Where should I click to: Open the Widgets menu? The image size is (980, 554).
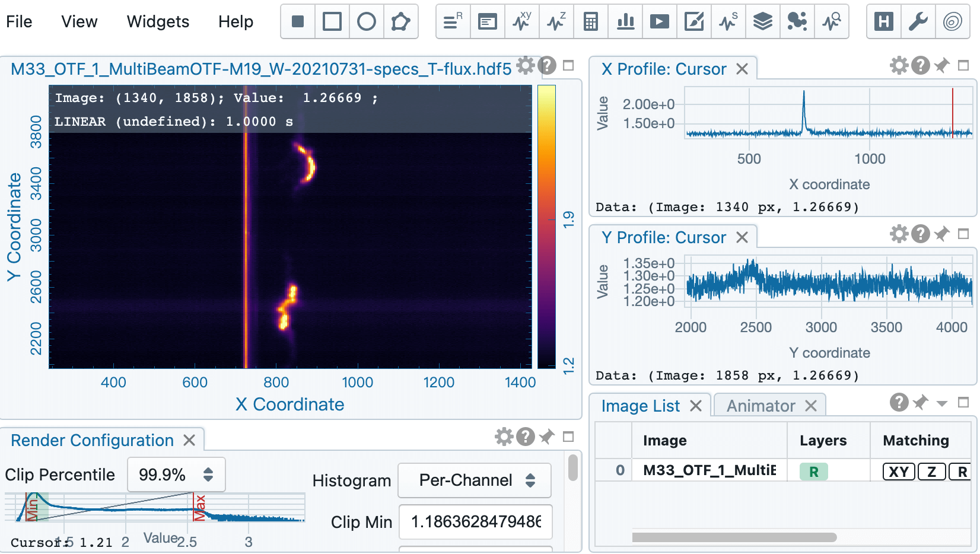coord(158,22)
